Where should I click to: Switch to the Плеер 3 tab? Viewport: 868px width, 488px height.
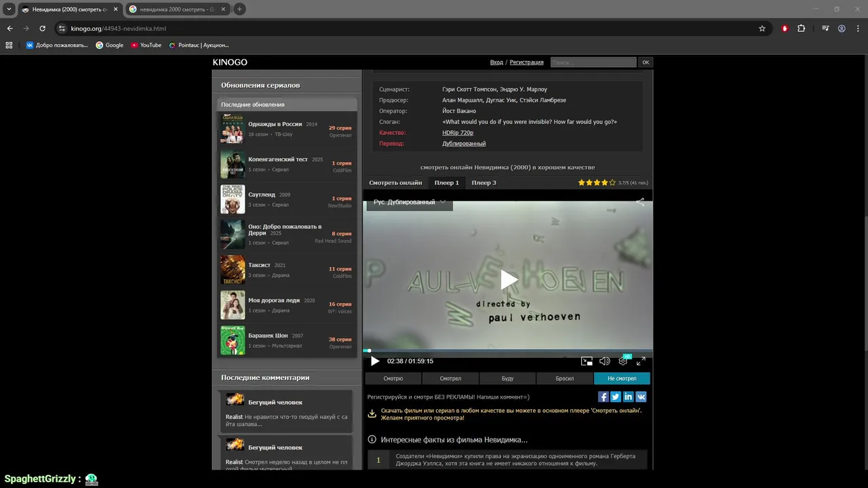click(x=484, y=183)
